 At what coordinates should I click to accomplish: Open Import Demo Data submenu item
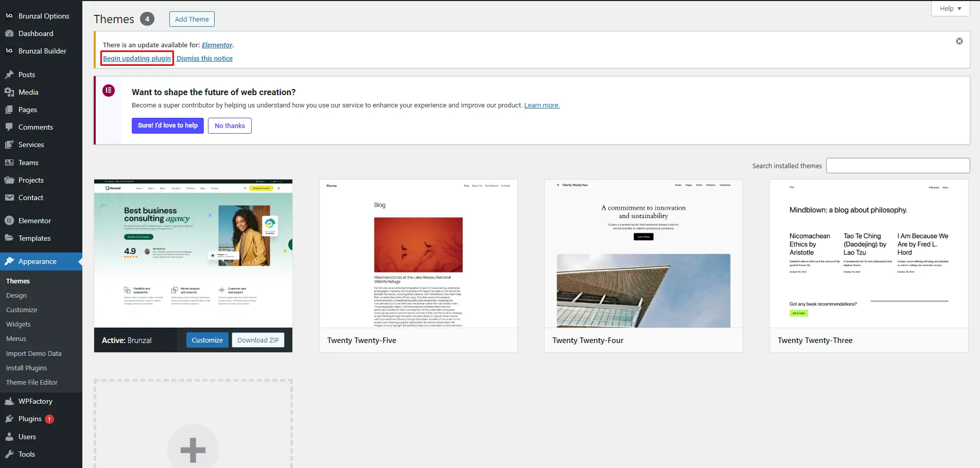[34, 353]
